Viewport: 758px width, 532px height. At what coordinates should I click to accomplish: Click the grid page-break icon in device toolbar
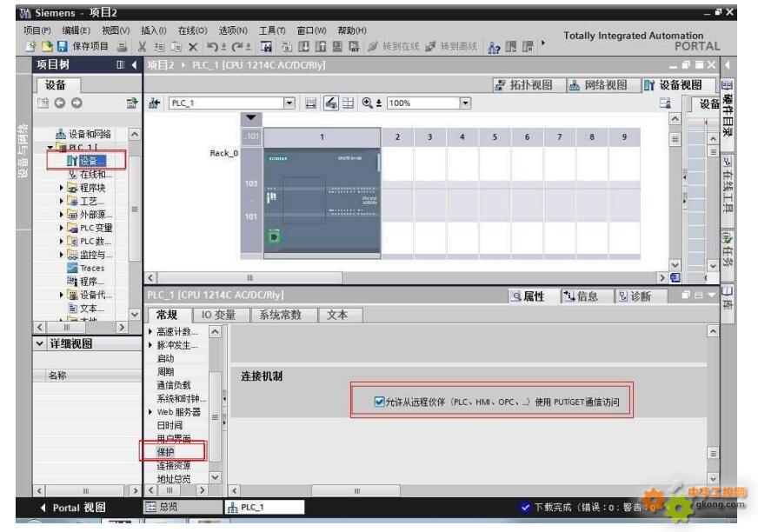pyautogui.click(x=348, y=103)
